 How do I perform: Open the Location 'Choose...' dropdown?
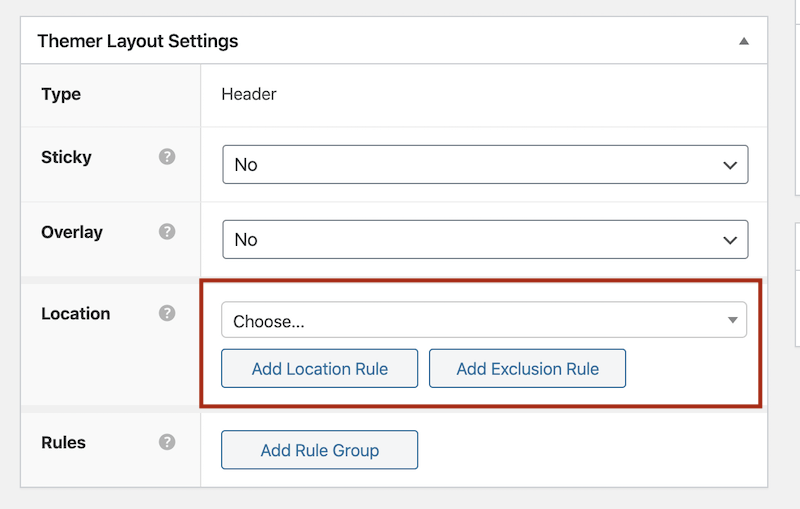pyautogui.click(x=484, y=321)
